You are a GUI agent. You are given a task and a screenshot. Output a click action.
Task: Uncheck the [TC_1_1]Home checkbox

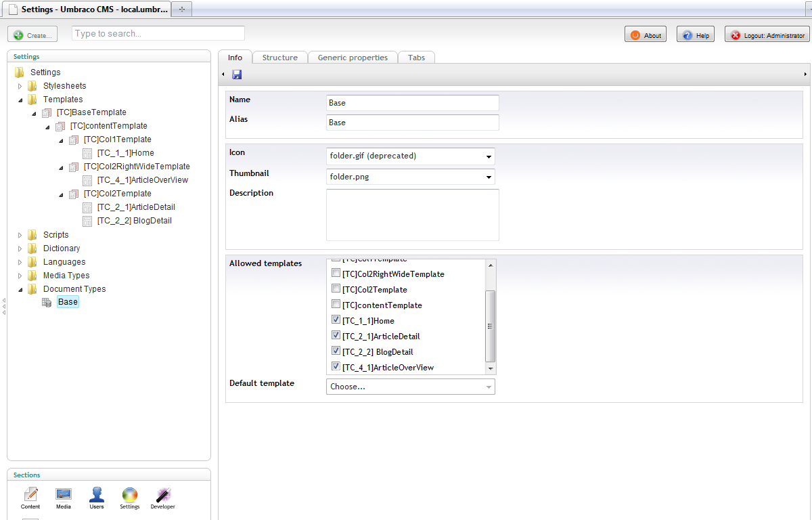pyautogui.click(x=336, y=320)
